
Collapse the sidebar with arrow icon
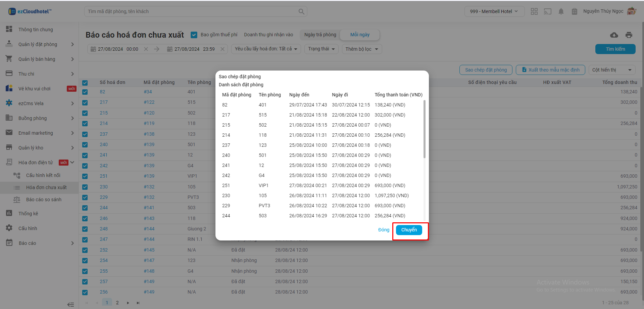(x=70, y=305)
